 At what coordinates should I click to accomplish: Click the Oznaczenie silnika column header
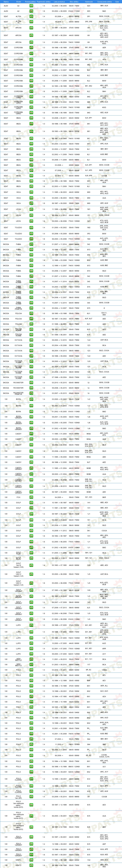click(104, 2)
